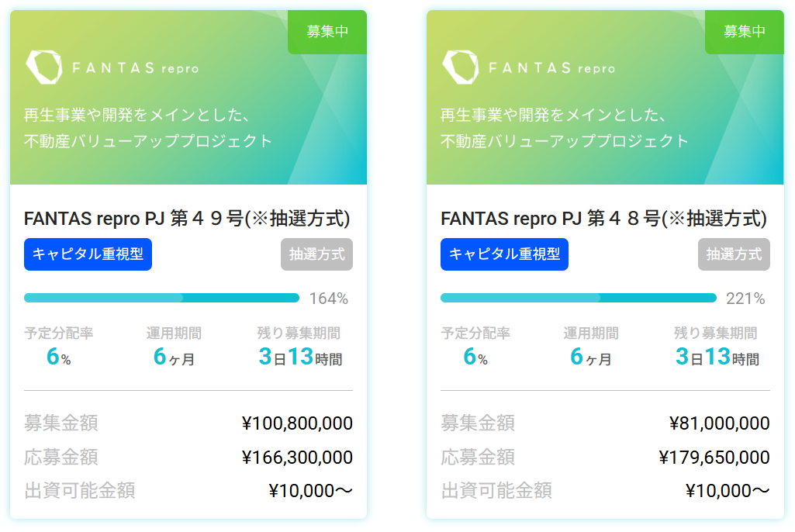The image size is (795, 532).
Task: Click 抽選方式 label on PJ 48 card
Action: tap(734, 254)
